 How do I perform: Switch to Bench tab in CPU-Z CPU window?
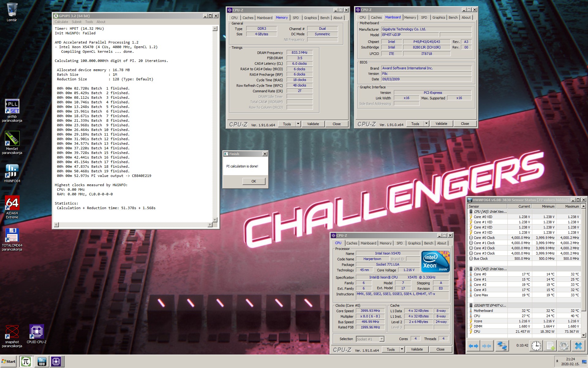point(428,243)
